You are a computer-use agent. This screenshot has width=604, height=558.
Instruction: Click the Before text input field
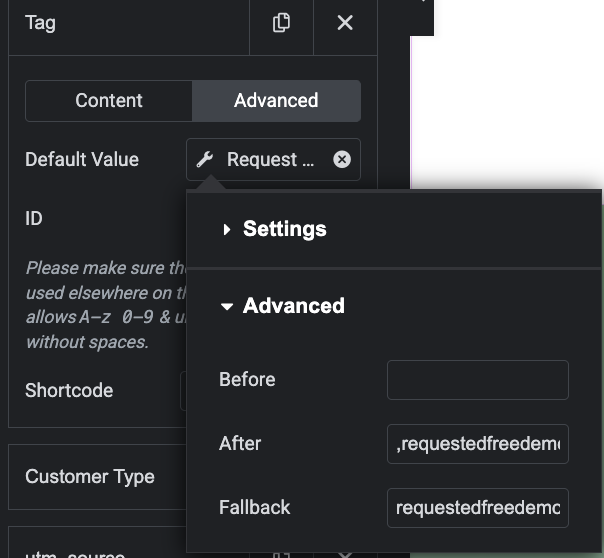coord(477,380)
